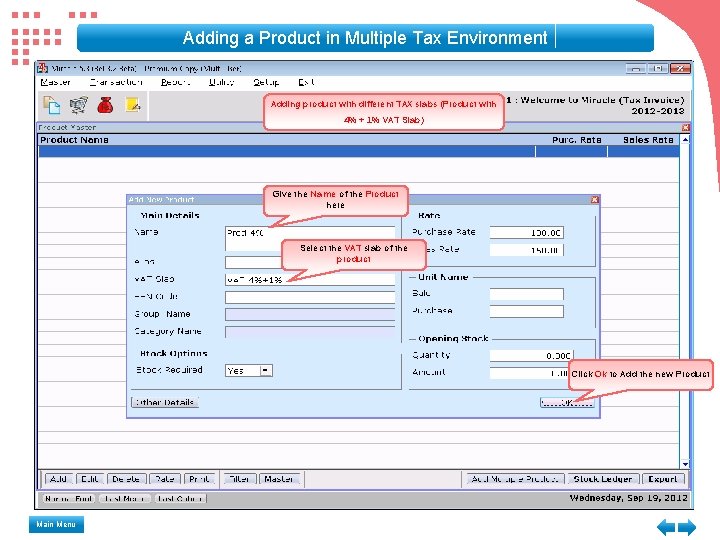Image resolution: width=720 pixels, height=540 pixels.
Task: Click the first button in the status bar
Action: [x=69, y=498]
